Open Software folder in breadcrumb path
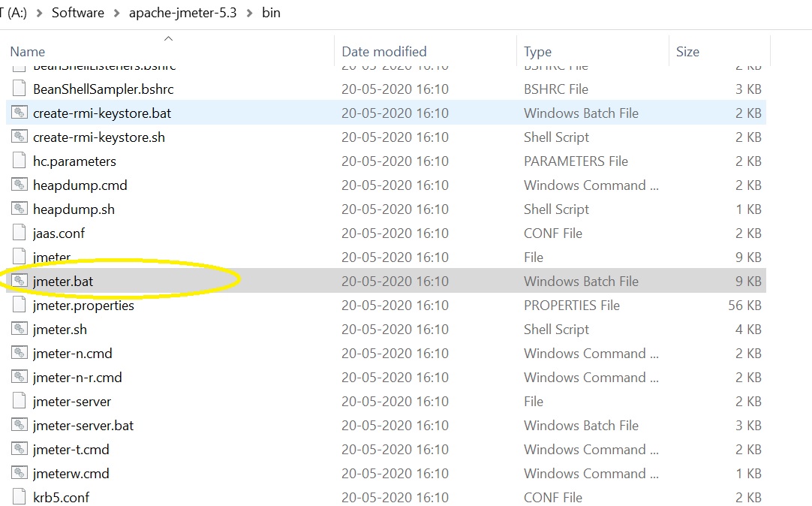This screenshot has width=812, height=506. point(78,13)
